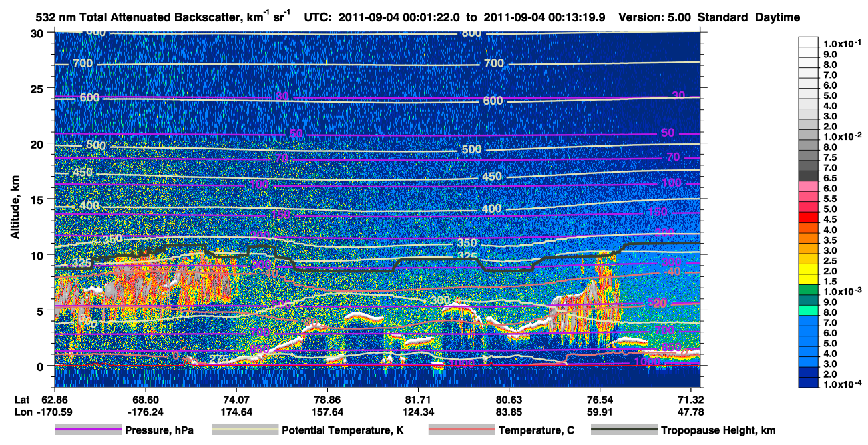Click the Potential Temperature line sample in legend

[245, 431]
